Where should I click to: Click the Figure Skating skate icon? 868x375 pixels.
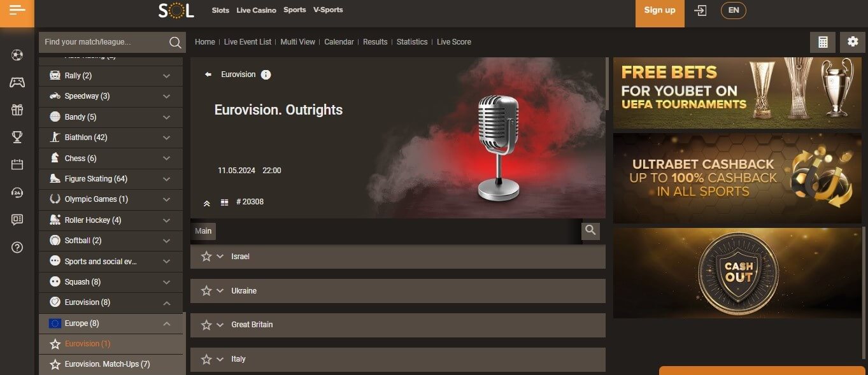(x=55, y=179)
